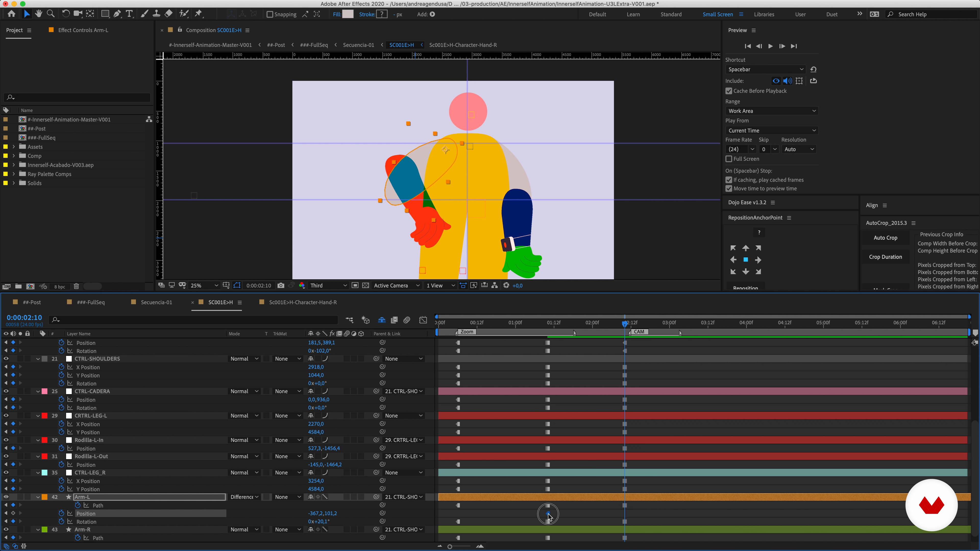Navigate to ###-FullSeq in comp breadcrumb
The image size is (980, 551).
(x=314, y=45)
